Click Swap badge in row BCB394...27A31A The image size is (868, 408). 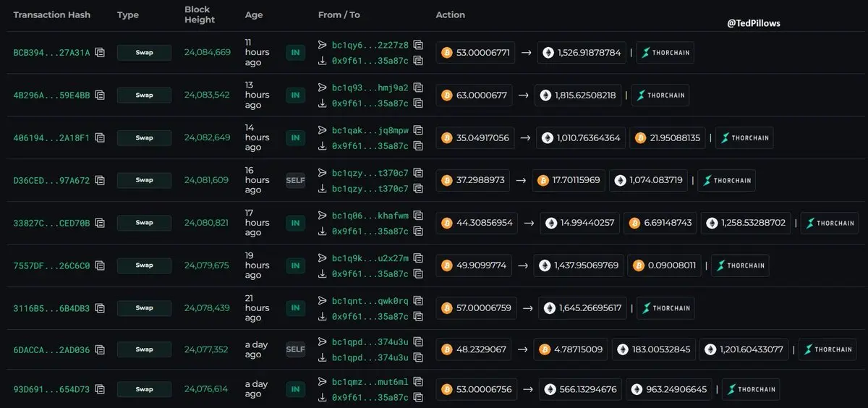click(144, 53)
